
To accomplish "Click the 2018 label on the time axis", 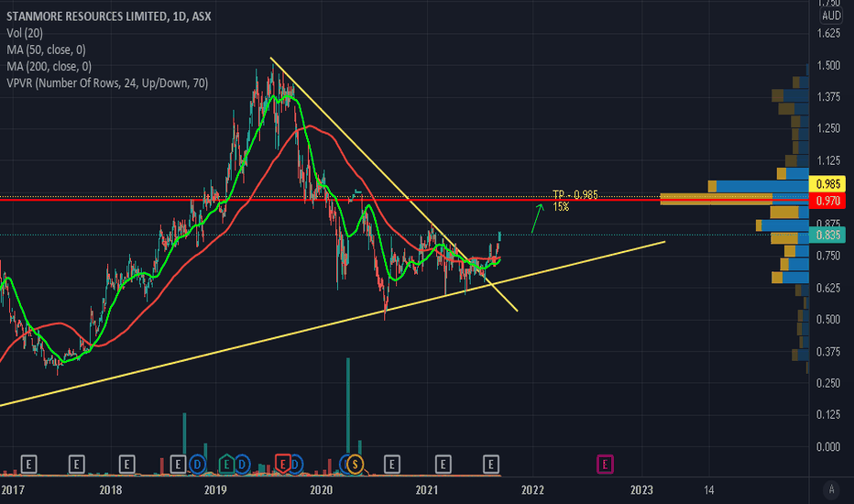I will point(111,490).
